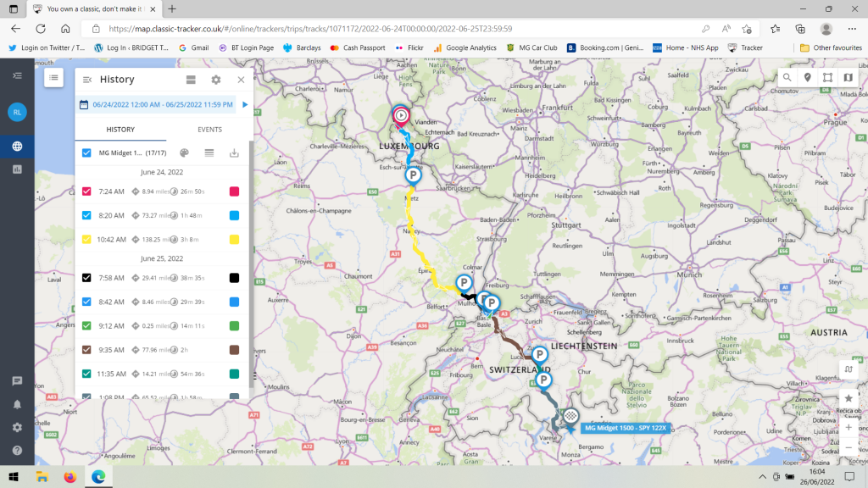868x488 pixels.
Task: Download the MG Midget track history
Action: click(234, 152)
